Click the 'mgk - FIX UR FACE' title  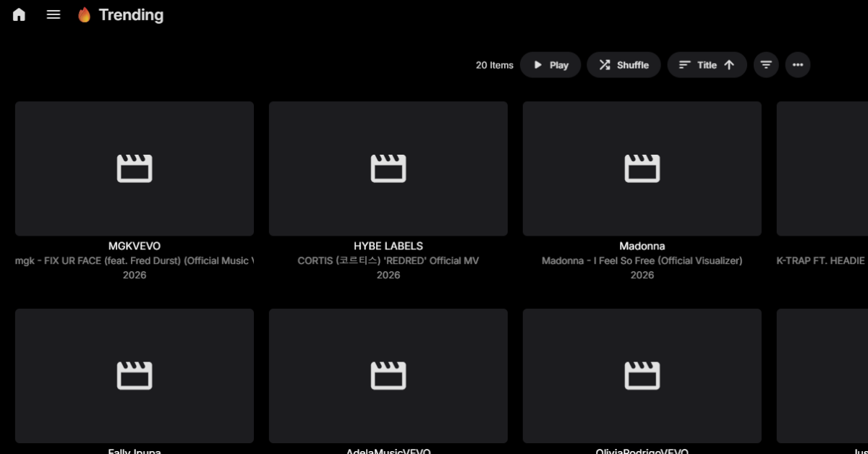[x=135, y=260]
